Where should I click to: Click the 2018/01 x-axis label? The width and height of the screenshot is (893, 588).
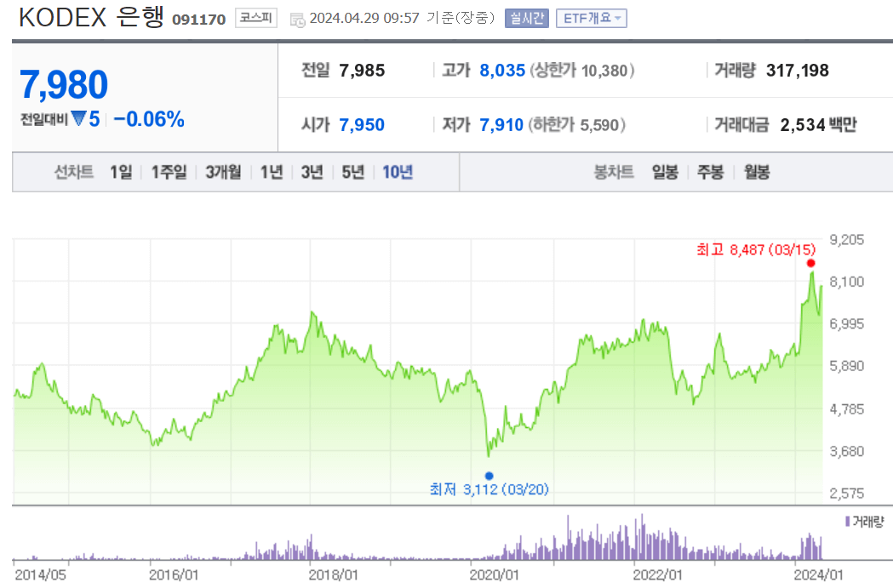pos(333,575)
